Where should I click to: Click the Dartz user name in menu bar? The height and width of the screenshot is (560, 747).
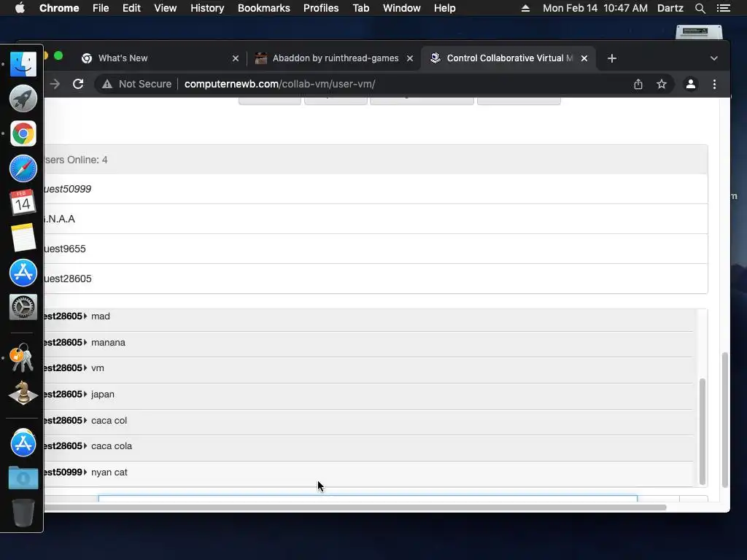click(670, 8)
